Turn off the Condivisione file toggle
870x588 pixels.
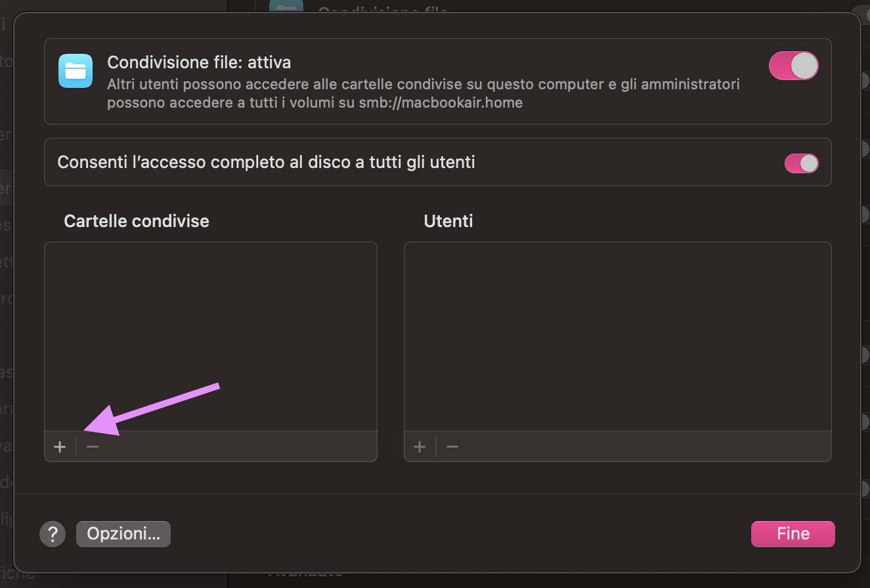click(793, 66)
